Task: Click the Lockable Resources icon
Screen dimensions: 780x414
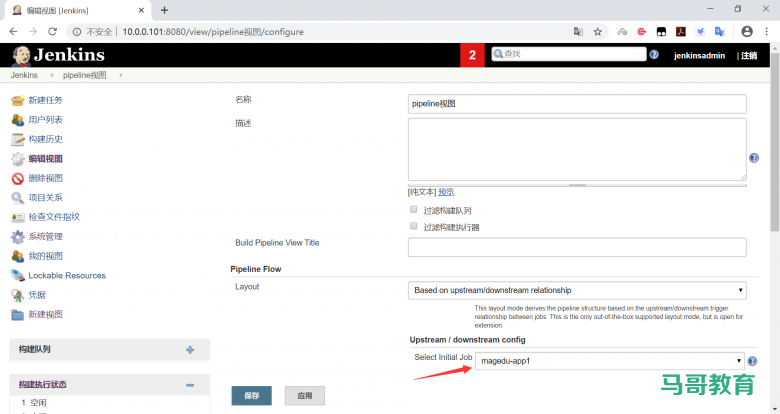Action: 17,276
